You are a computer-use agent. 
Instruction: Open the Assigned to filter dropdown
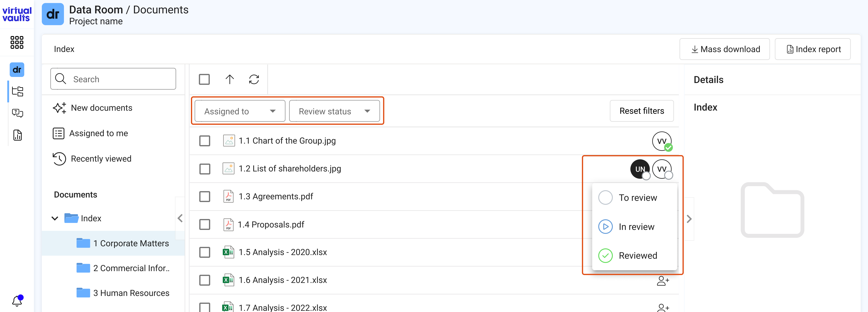coord(240,111)
